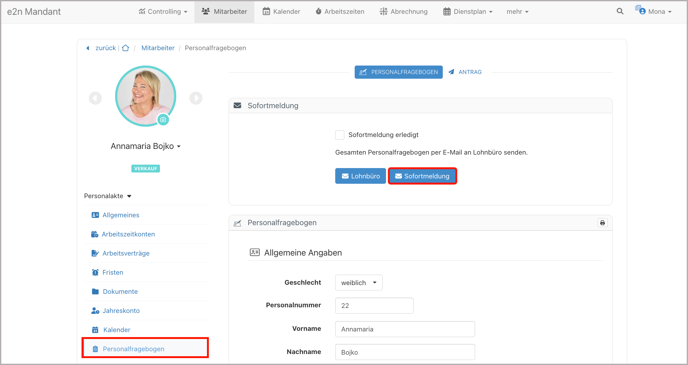Show previous employee with left arrow
The image size is (688, 365).
pyautogui.click(x=95, y=98)
